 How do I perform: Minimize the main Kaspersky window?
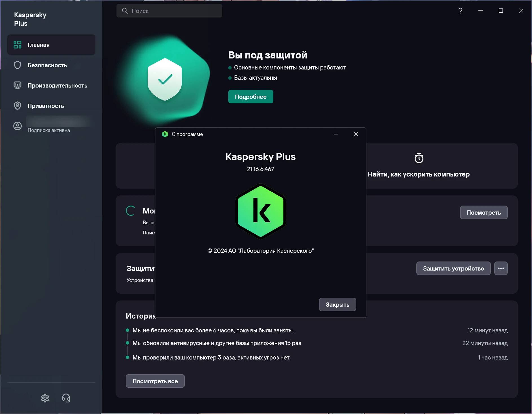480,11
